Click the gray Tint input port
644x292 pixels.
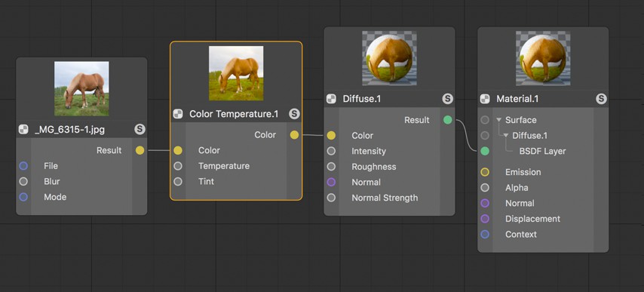tap(178, 182)
